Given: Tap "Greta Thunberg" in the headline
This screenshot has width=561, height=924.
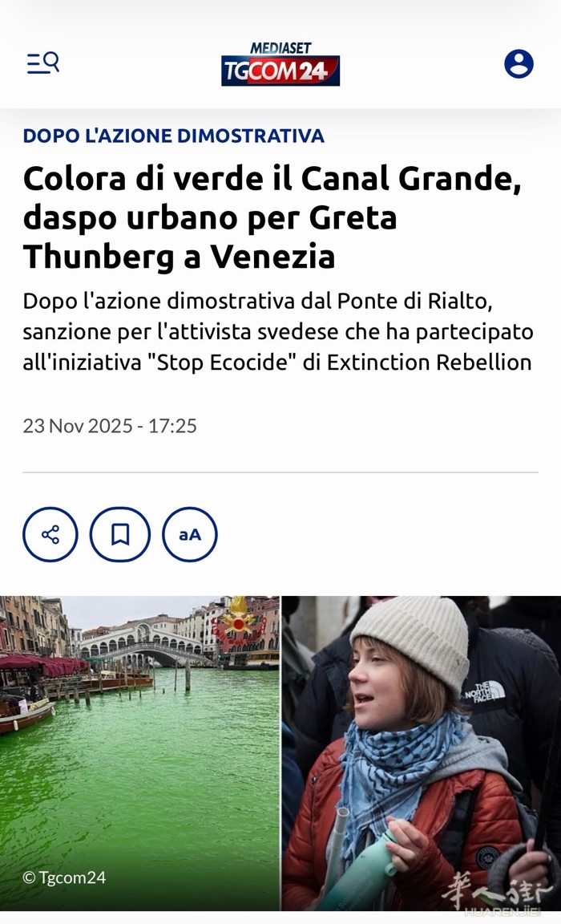Looking at the screenshot, I should tap(209, 237).
